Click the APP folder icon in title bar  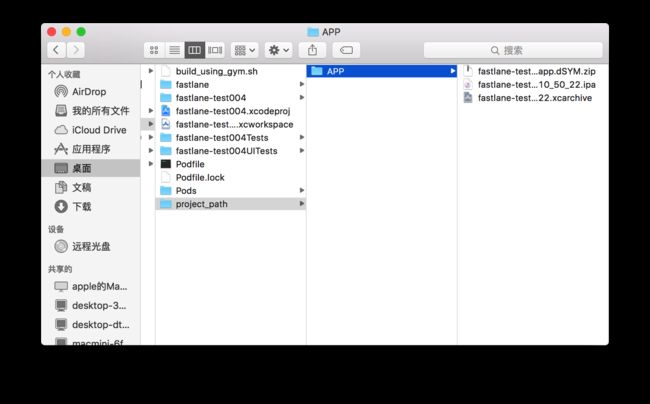click(x=313, y=32)
